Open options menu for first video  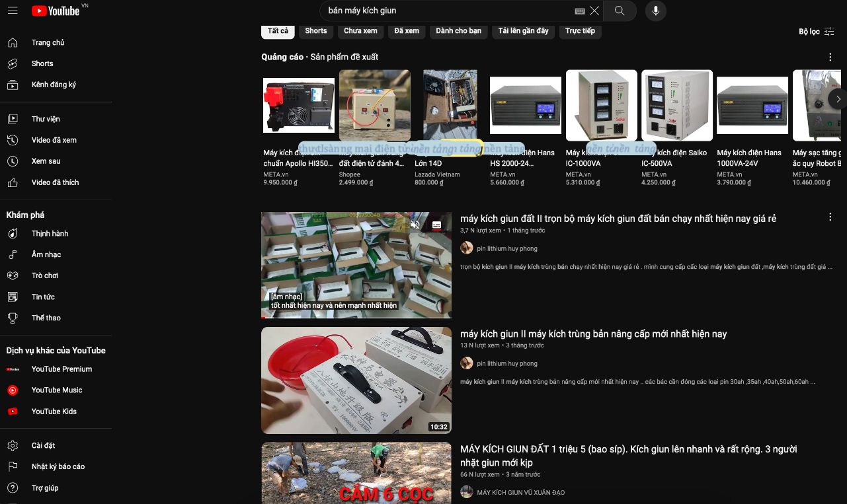pos(830,217)
